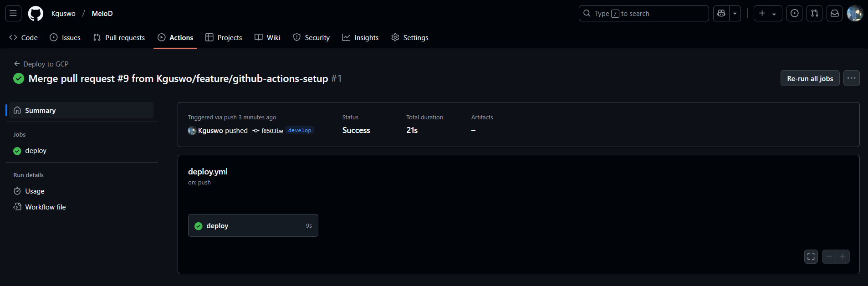Zoom out on the workflow graph

click(x=829, y=257)
